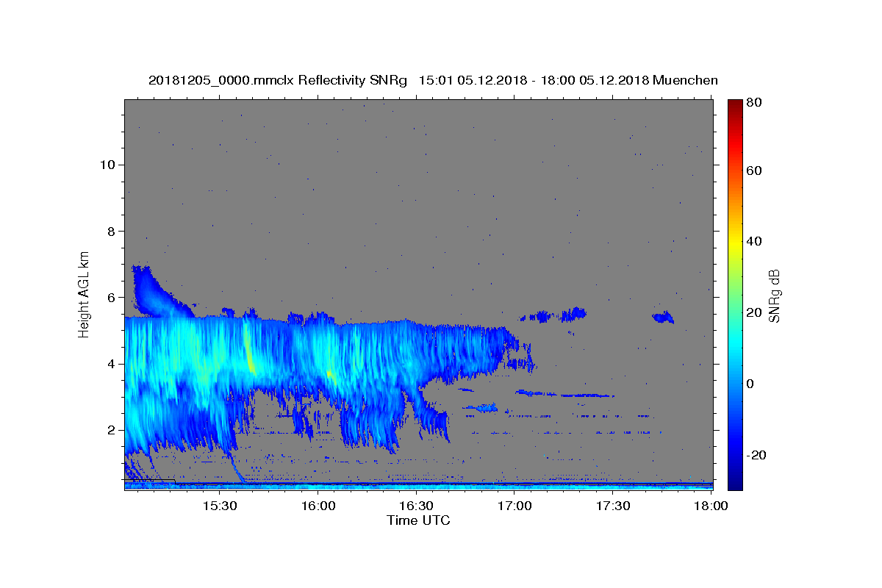
Task: Click the 17:30 time tick label
Action: pyautogui.click(x=613, y=506)
